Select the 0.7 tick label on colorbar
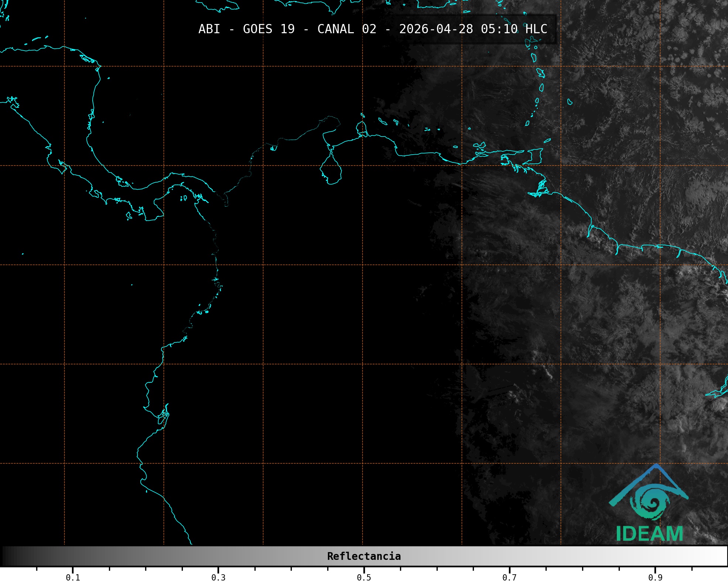Screen dimensions: 728x582 tap(509, 577)
